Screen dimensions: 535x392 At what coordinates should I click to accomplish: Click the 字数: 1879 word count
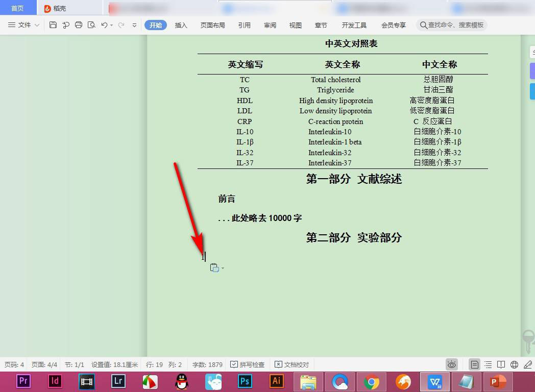pos(207,364)
